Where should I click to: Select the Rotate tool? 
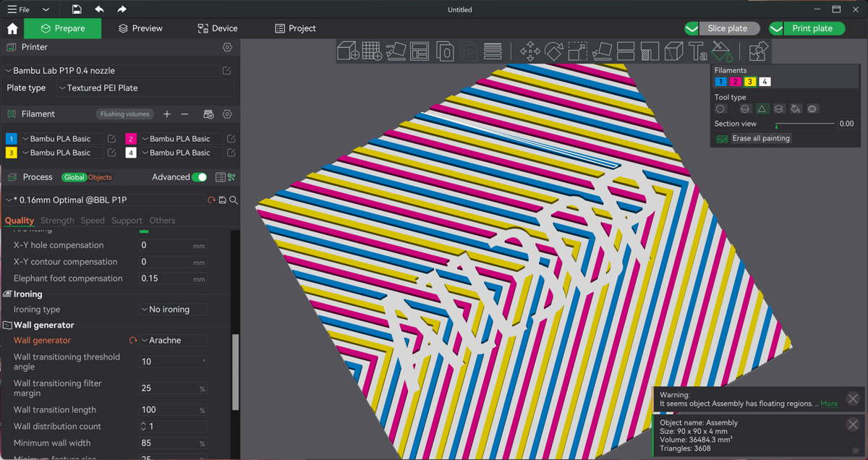coord(554,51)
